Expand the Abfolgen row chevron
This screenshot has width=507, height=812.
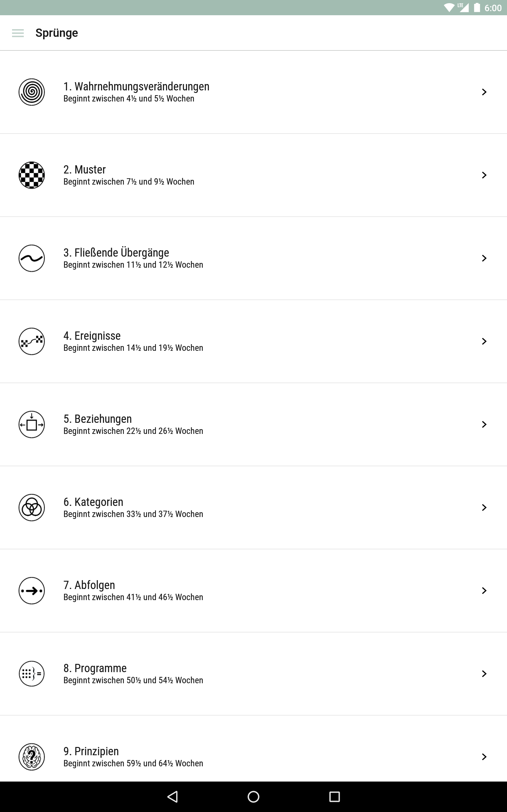point(484,591)
